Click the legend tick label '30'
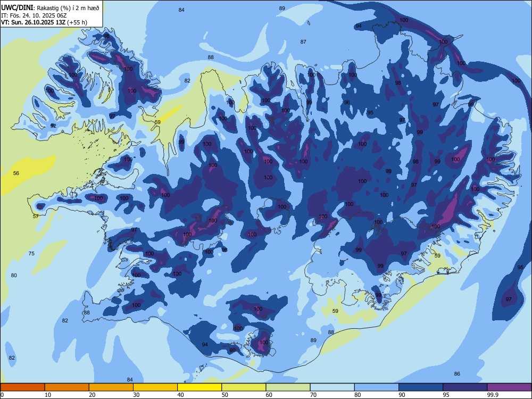 pyautogui.click(x=136, y=395)
